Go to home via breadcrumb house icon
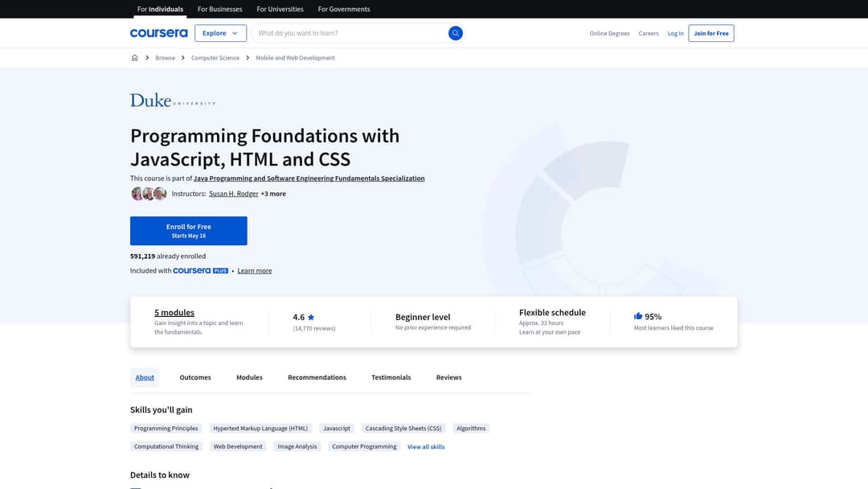The height and width of the screenshot is (489, 868). click(134, 58)
